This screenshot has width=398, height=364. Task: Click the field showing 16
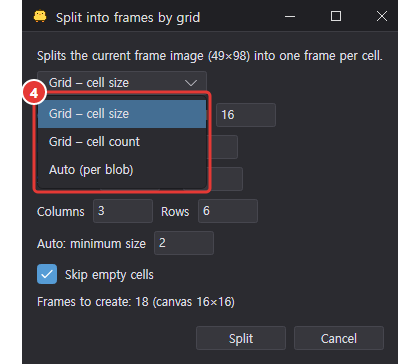coord(246,115)
